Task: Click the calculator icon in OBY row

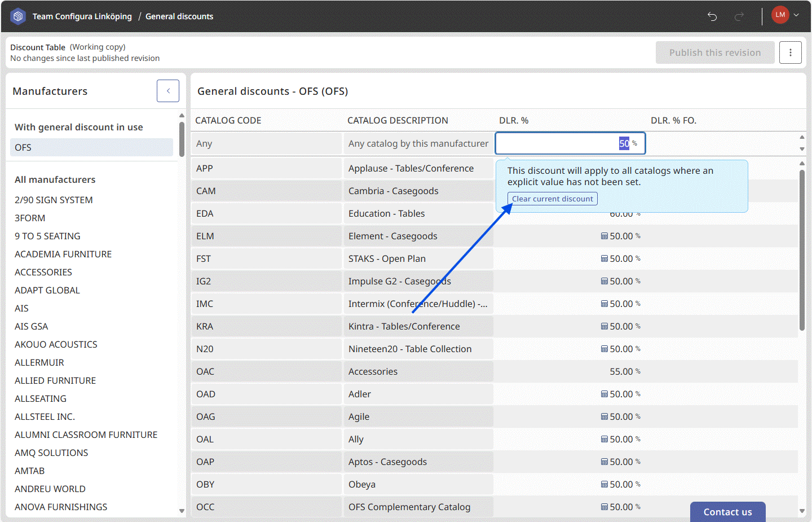Action: (604, 484)
